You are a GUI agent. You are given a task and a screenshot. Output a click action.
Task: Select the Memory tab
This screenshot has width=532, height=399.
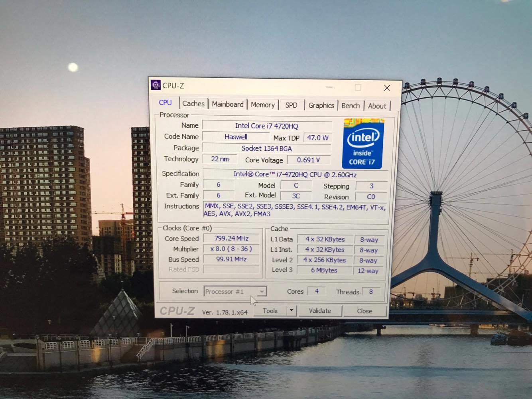(x=262, y=105)
